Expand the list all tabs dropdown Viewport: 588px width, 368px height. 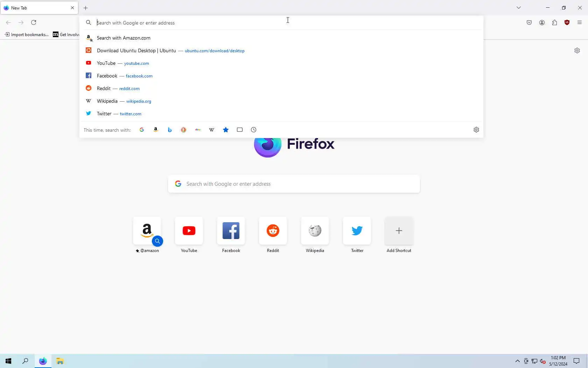[519, 8]
